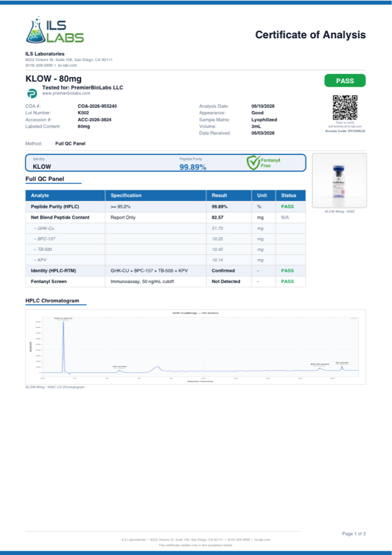
Task: Click Method value 'Full QC Panel'
Action: (x=70, y=144)
